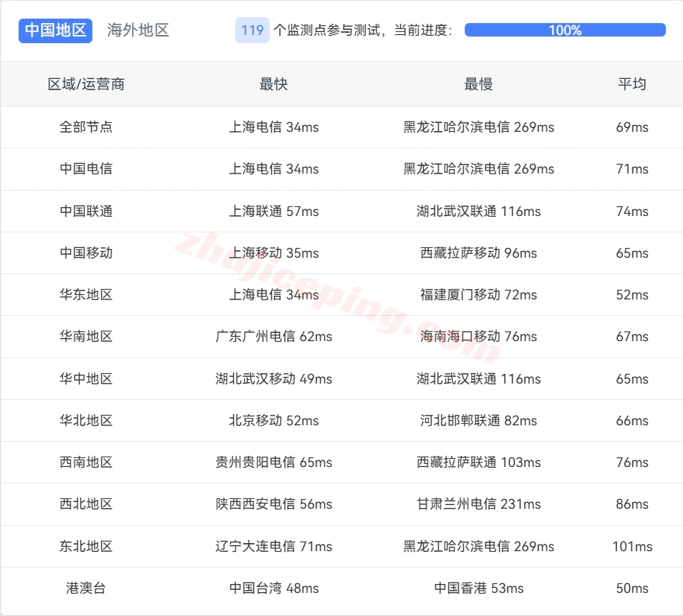
Task: Click the 69ms average value
Action: (632, 127)
